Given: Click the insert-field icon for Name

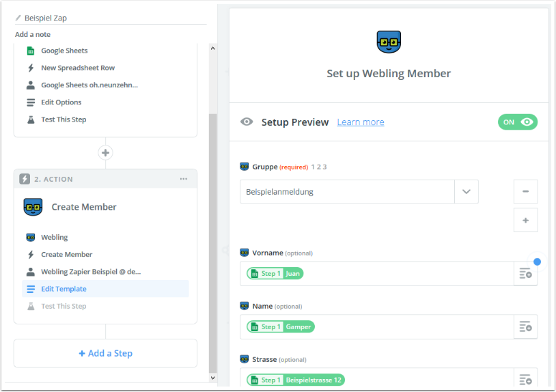Looking at the screenshot, I should point(525,327).
